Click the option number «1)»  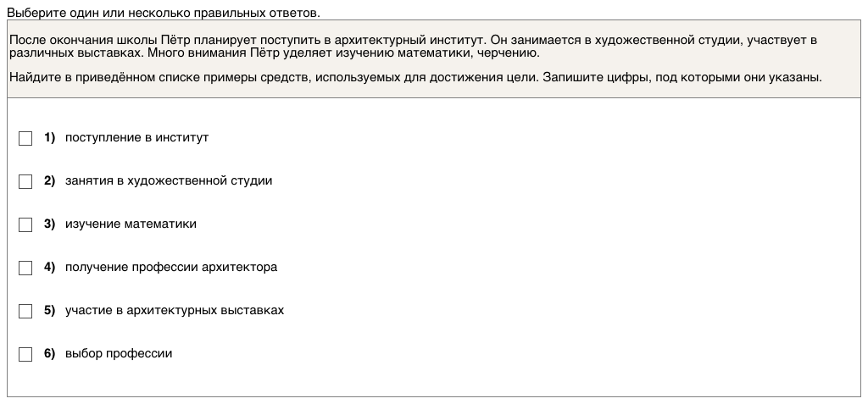point(49,137)
